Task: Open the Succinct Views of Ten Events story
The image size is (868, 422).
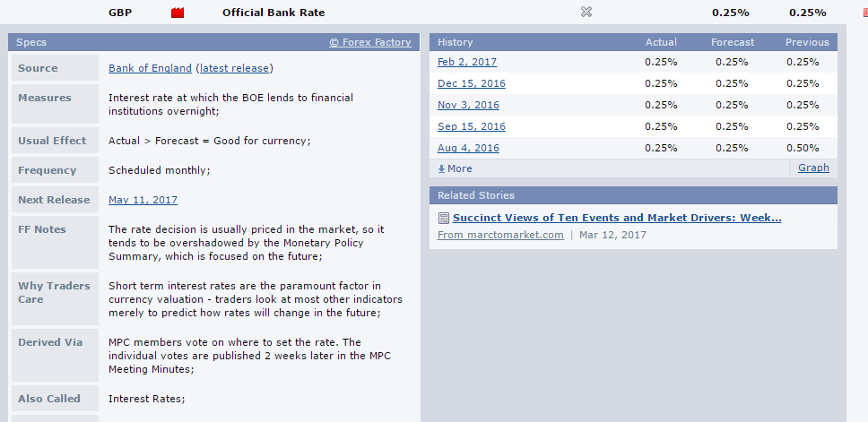Action: (617, 218)
